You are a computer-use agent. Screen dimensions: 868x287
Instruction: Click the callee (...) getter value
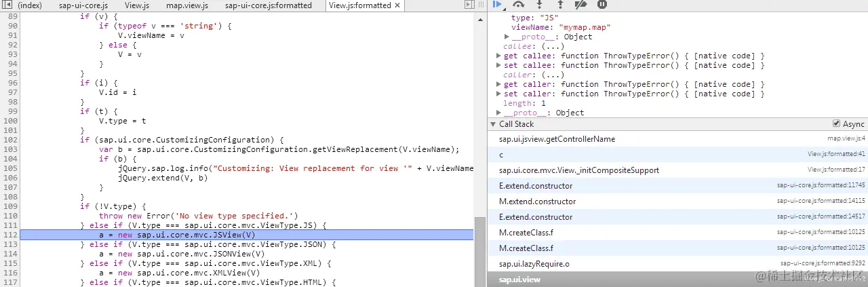(x=553, y=46)
